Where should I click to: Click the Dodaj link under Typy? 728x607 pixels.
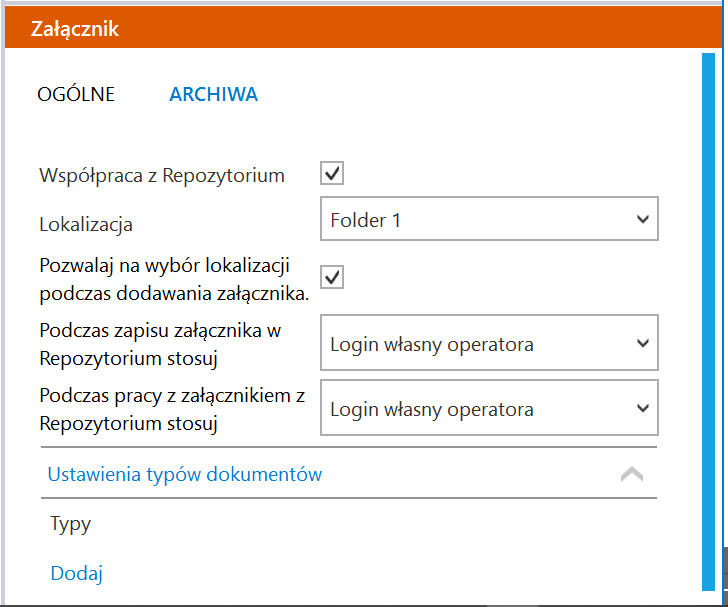[x=77, y=574]
